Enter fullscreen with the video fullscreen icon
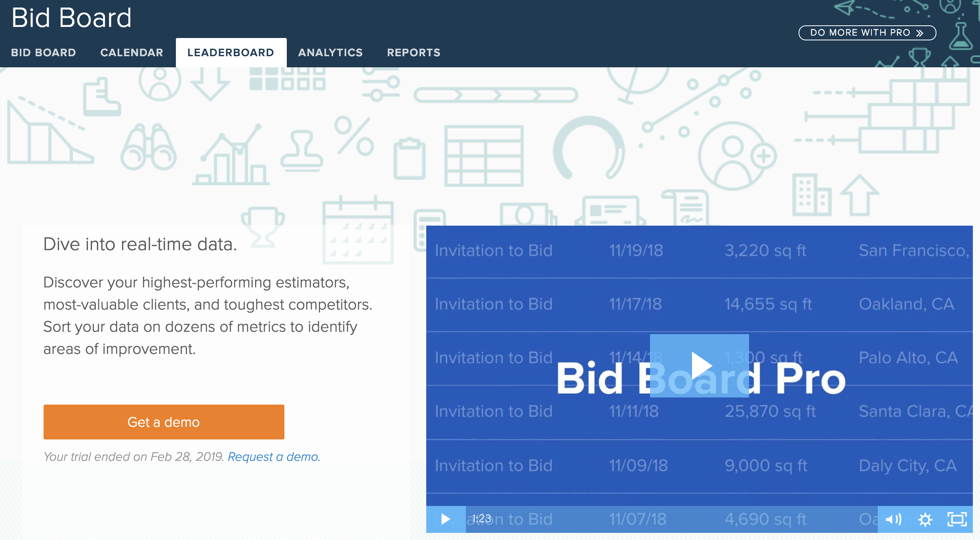This screenshot has width=980, height=540. [957, 519]
